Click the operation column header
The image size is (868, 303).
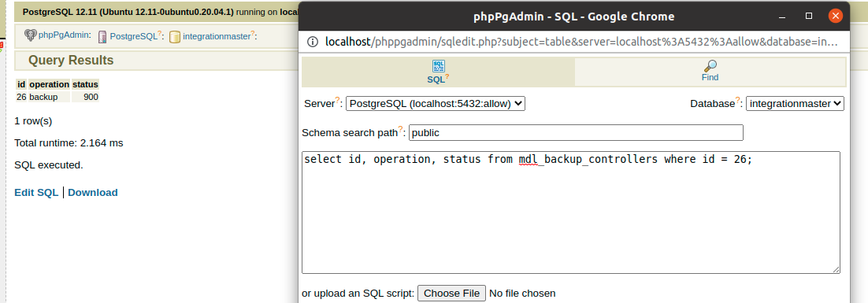pos(50,84)
